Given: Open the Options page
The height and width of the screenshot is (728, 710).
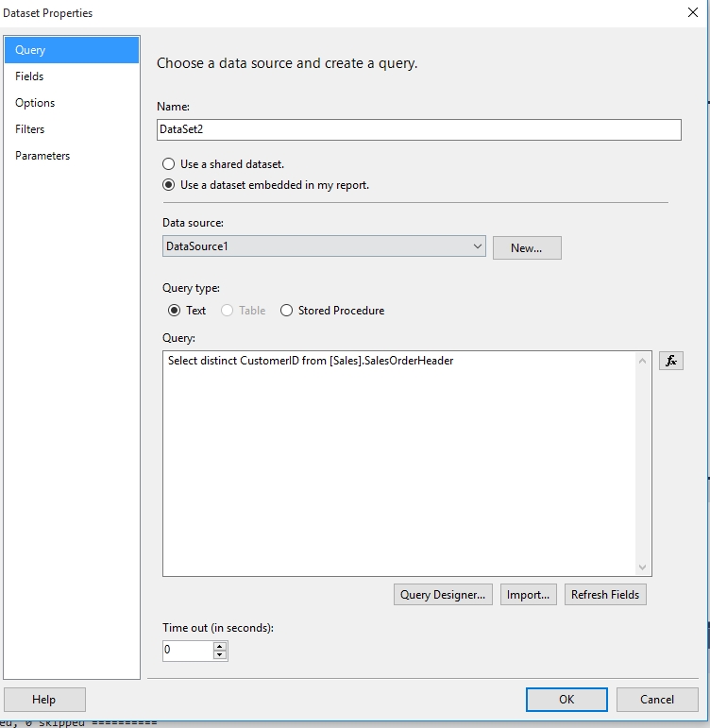Looking at the screenshot, I should point(35,103).
